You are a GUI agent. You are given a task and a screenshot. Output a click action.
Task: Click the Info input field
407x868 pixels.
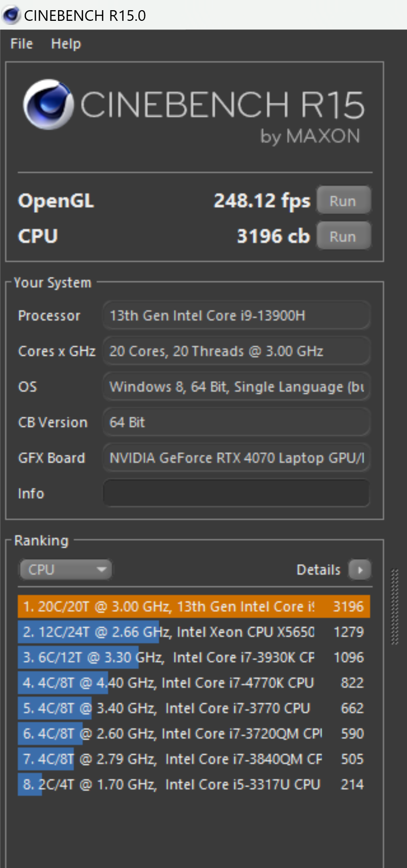click(237, 493)
